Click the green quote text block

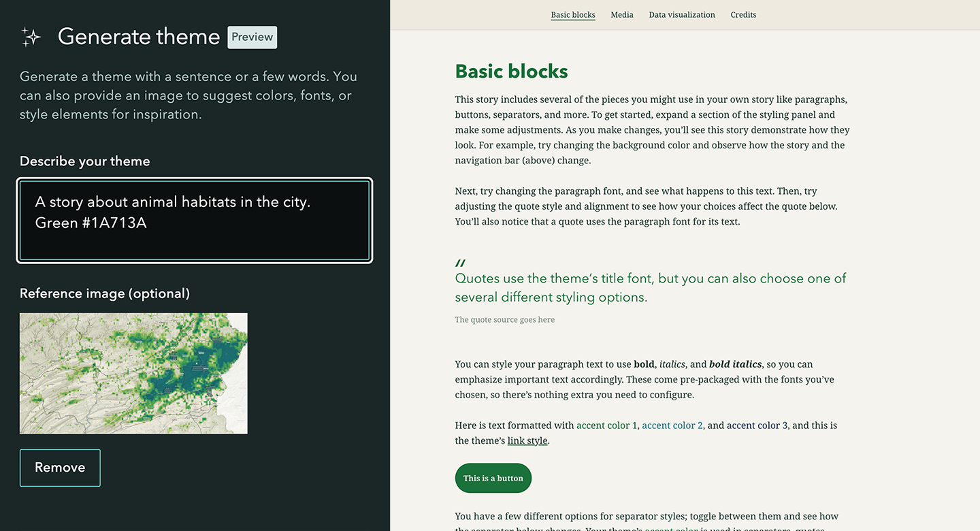coord(651,288)
